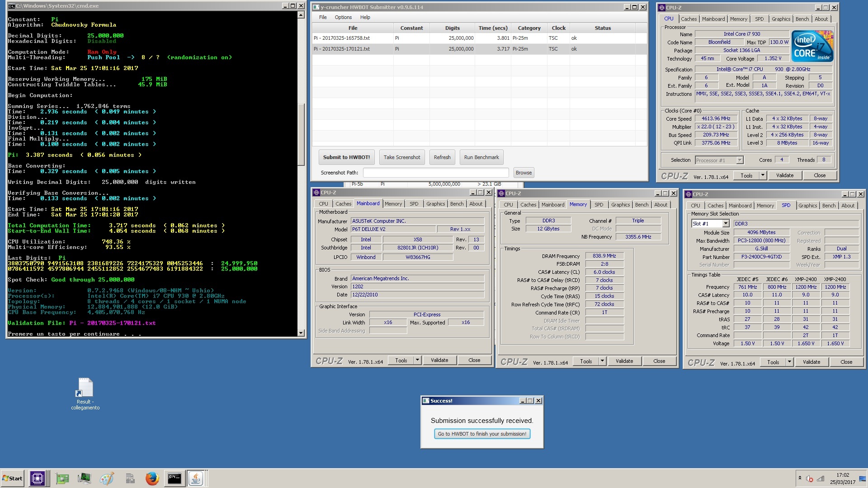Launch Paint from the taskbar palette icon
Screen dimensions: 868x488
(x=107, y=479)
